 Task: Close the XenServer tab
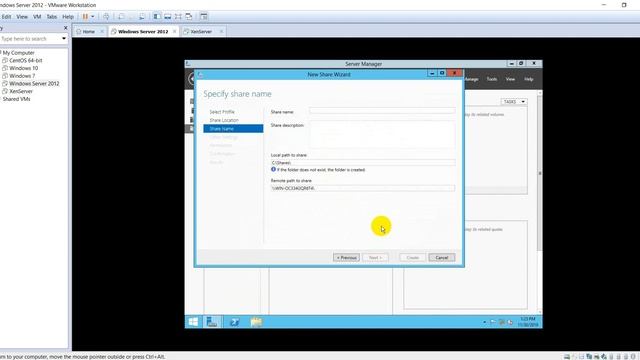pos(221,31)
